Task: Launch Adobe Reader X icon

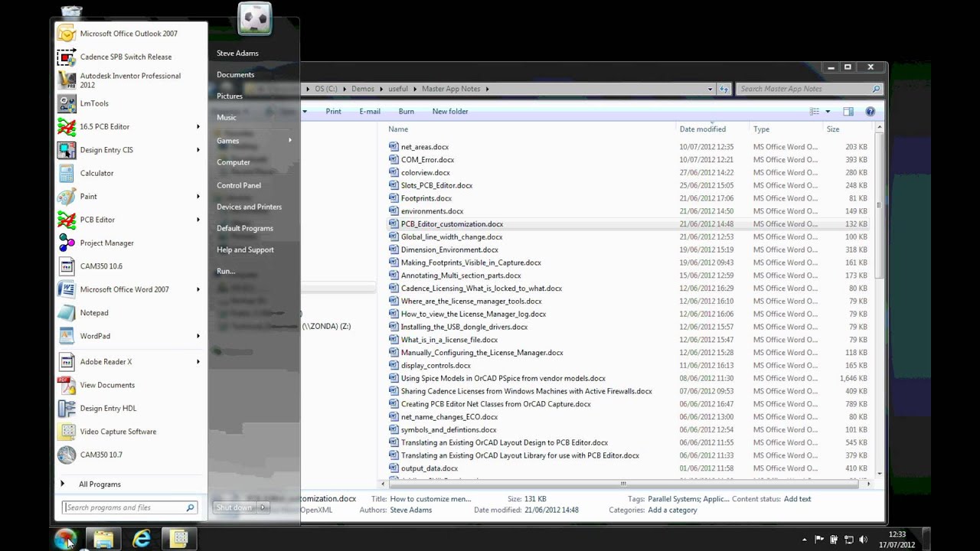Action: point(67,361)
